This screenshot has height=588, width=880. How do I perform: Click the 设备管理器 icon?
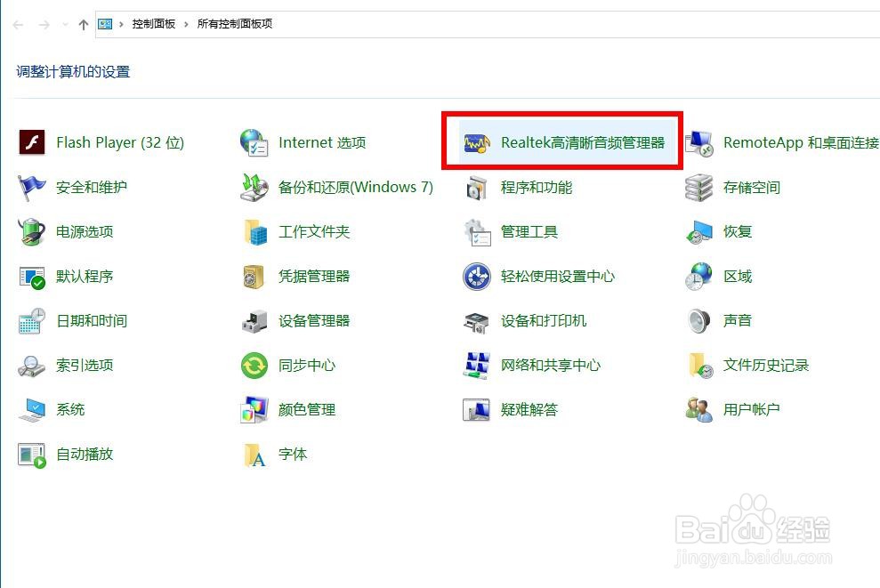[x=254, y=321]
